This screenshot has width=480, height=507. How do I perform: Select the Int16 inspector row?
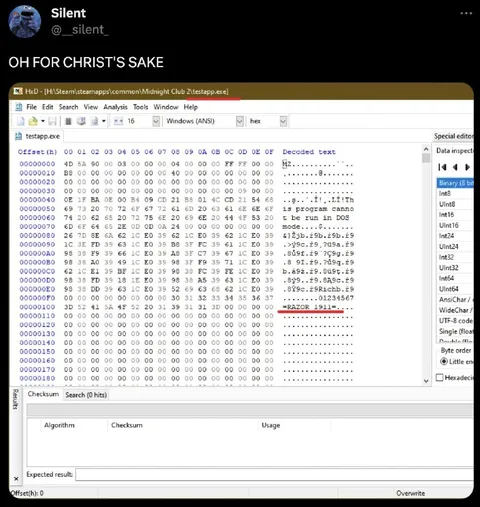455,215
